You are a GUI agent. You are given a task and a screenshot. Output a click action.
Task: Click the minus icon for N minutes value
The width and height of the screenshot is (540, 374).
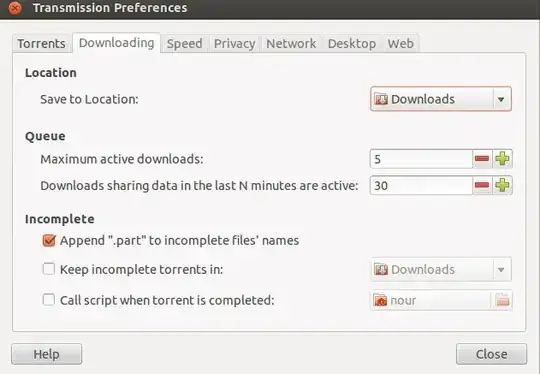click(482, 185)
